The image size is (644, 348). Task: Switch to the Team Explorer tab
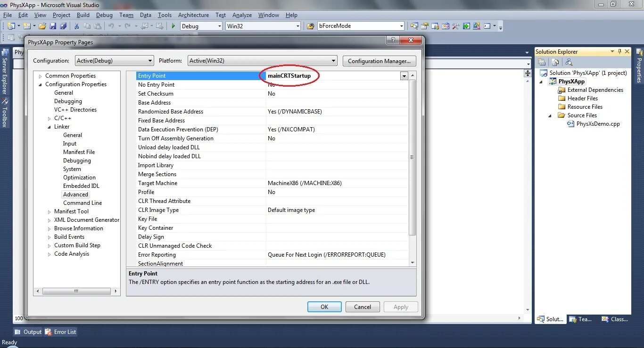pos(581,319)
